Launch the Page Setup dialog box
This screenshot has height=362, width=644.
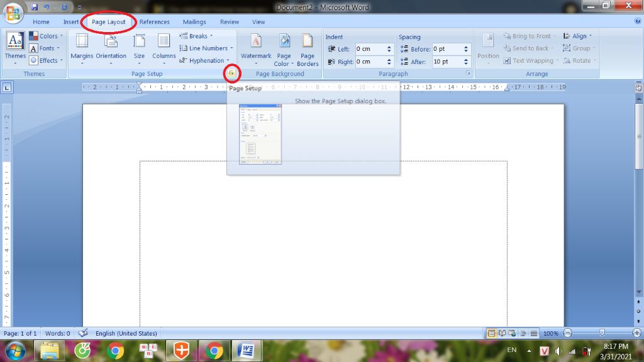tap(231, 73)
